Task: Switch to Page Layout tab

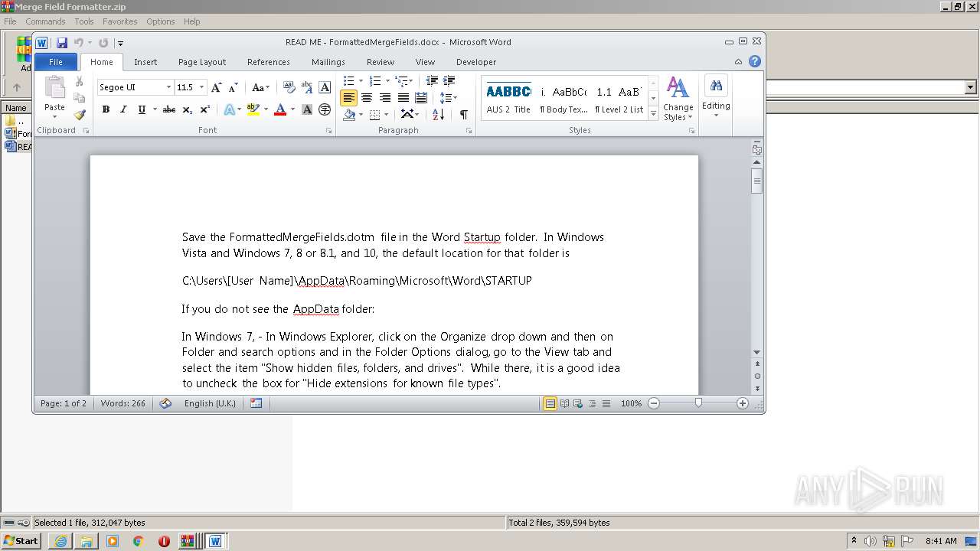Action: coord(202,62)
